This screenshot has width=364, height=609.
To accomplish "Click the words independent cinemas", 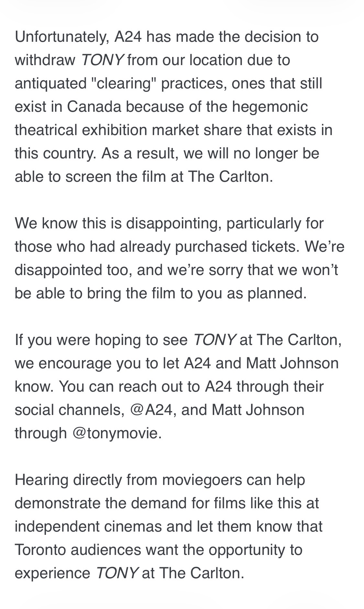I will tap(88, 527).
